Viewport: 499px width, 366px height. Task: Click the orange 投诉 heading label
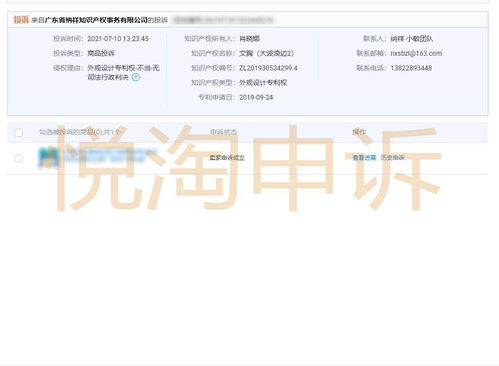coord(21,20)
